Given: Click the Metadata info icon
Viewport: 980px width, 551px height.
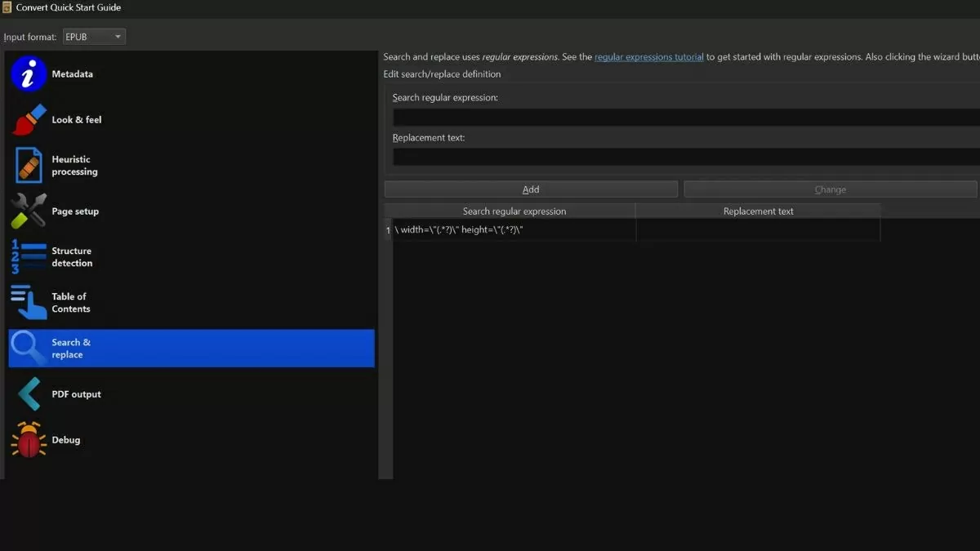Looking at the screenshot, I should tap(29, 74).
